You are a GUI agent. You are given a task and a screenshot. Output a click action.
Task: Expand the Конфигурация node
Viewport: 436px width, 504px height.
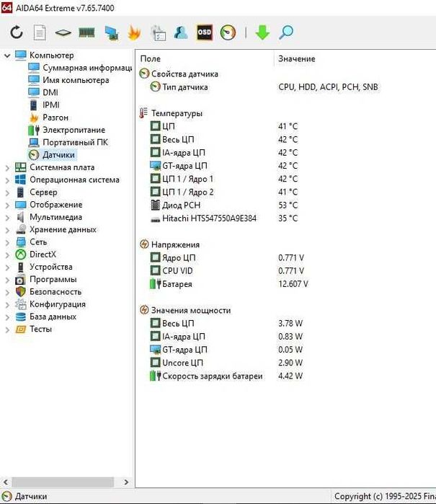coord(7,305)
